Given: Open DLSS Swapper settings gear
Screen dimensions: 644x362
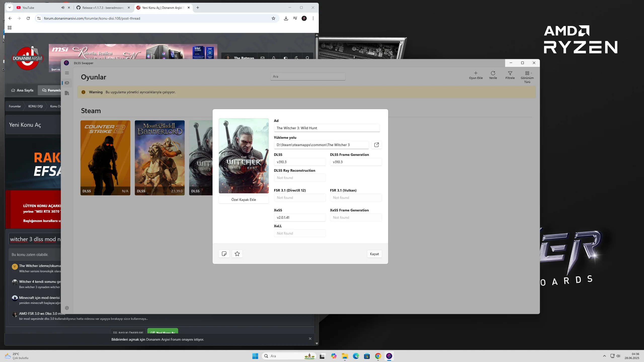Looking at the screenshot, I should pos(67,308).
